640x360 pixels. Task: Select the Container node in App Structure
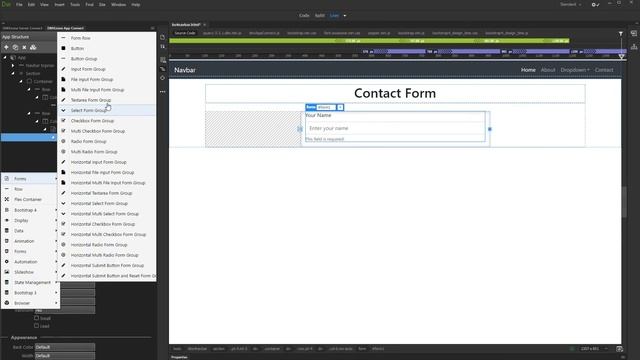tap(43, 81)
